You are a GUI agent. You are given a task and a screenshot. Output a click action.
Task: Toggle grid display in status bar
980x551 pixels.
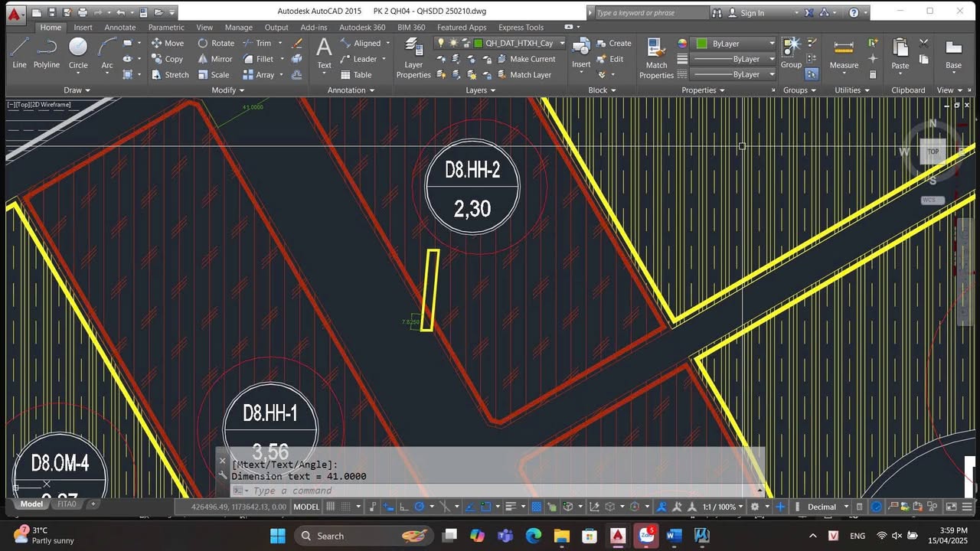point(332,507)
